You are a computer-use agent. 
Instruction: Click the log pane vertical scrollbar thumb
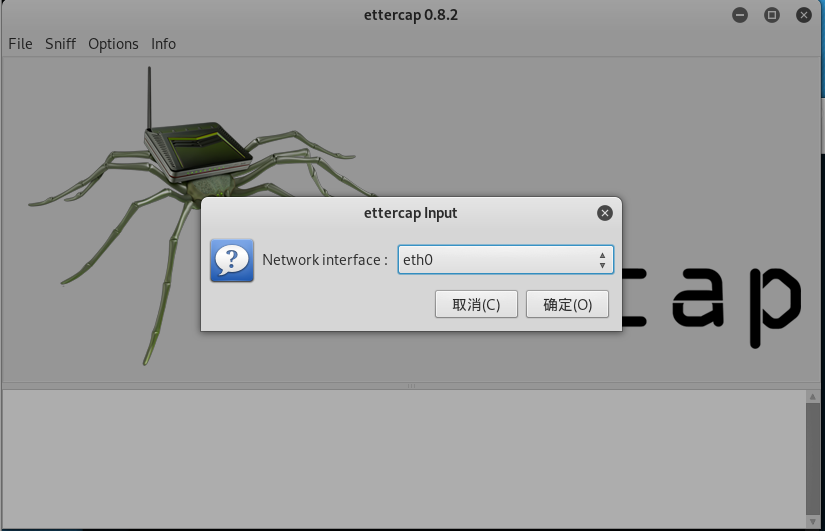pos(812,459)
